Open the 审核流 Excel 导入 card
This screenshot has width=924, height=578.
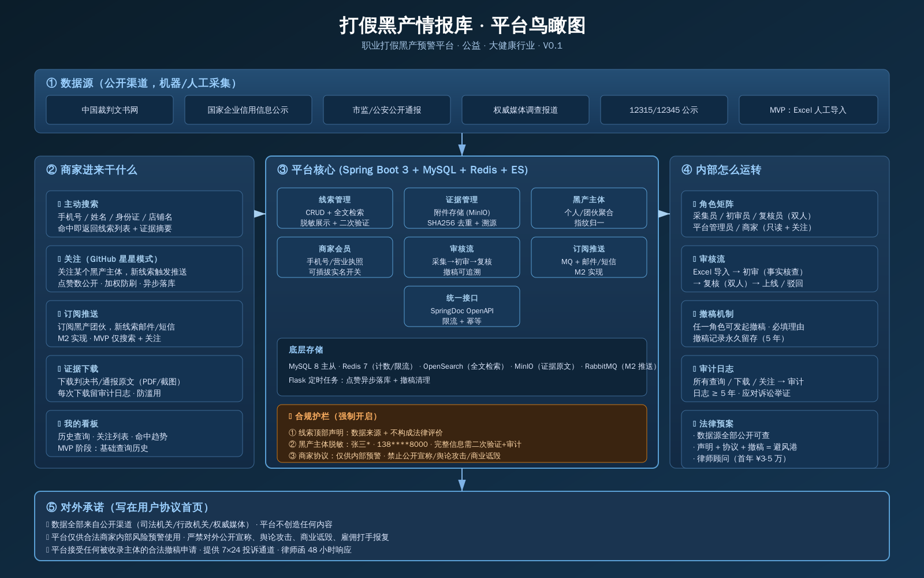[x=780, y=269]
